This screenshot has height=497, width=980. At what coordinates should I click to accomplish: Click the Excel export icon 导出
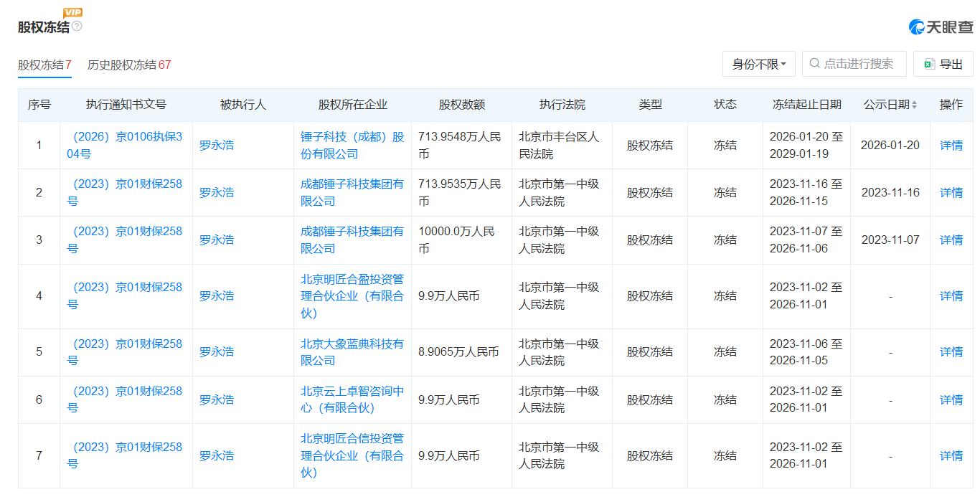pyautogui.click(x=930, y=64)
